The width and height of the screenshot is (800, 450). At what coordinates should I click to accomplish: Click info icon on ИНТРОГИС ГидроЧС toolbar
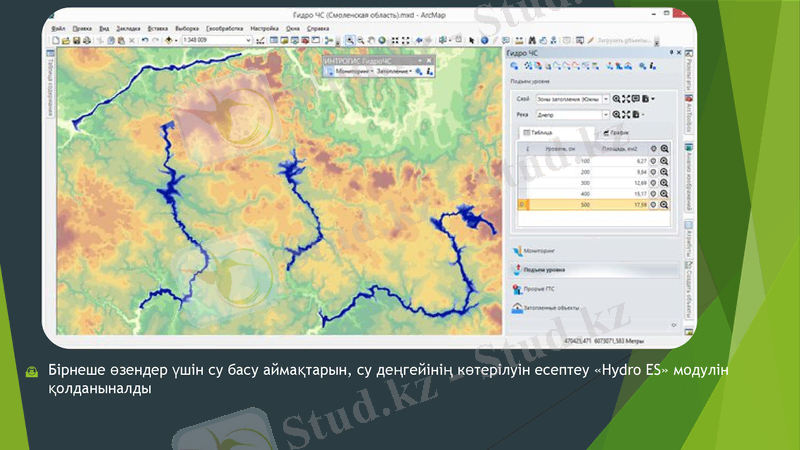[x=430, y=72]
